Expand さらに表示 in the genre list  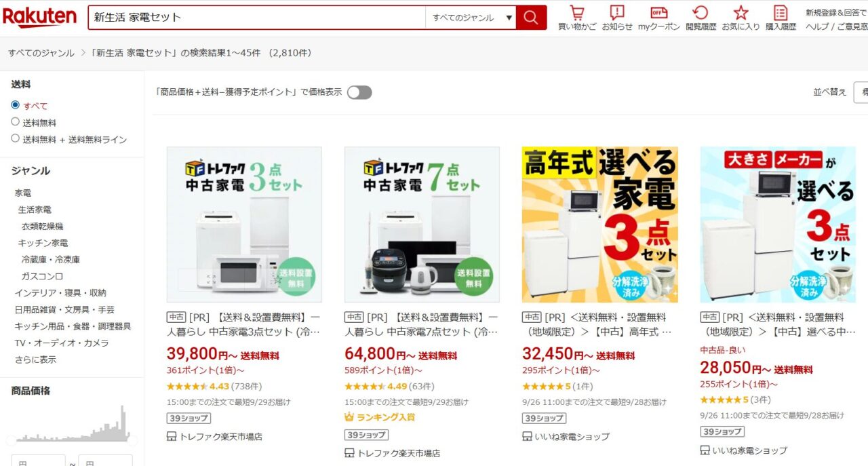tap(35, 360)
